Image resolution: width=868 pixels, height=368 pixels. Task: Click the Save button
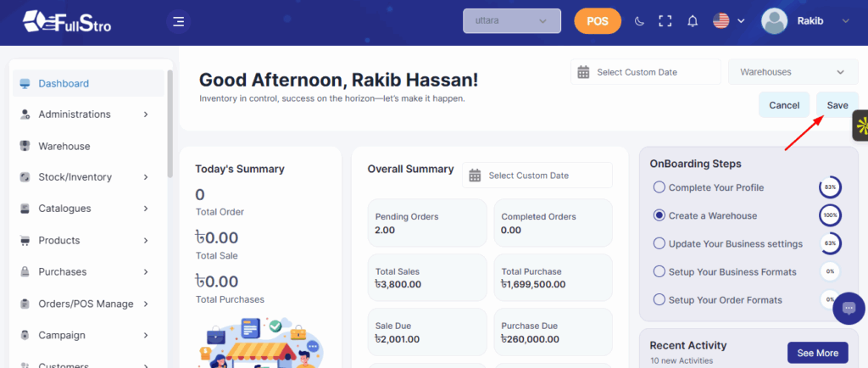(837, 105)
